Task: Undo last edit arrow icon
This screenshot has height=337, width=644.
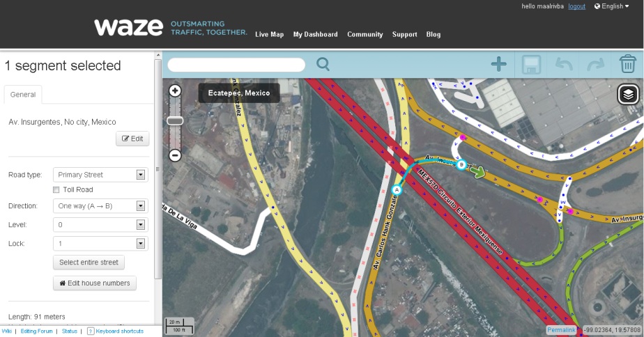Action: [x=563, y=65]
